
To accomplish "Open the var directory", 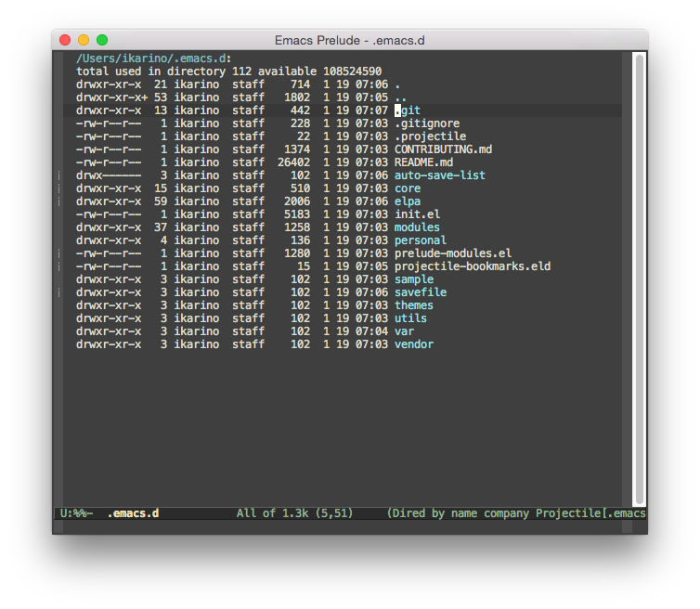I will pos(404,330).
